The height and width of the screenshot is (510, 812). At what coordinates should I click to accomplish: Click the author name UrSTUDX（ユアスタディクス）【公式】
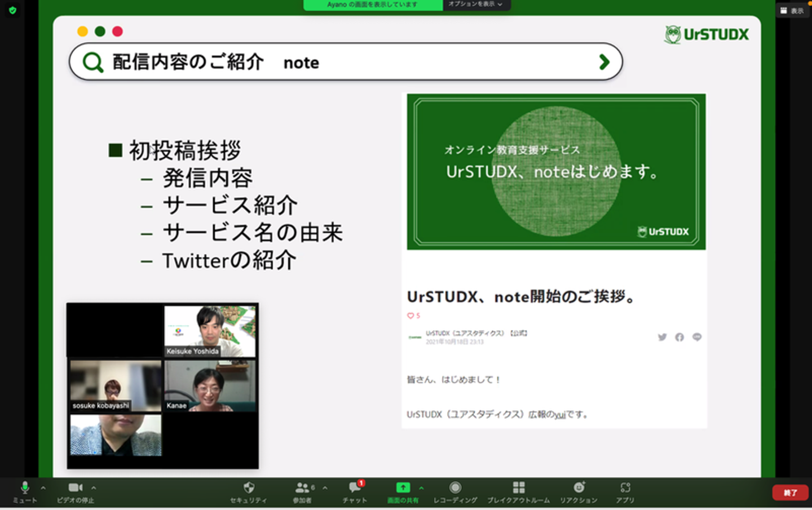pos(476,333)
